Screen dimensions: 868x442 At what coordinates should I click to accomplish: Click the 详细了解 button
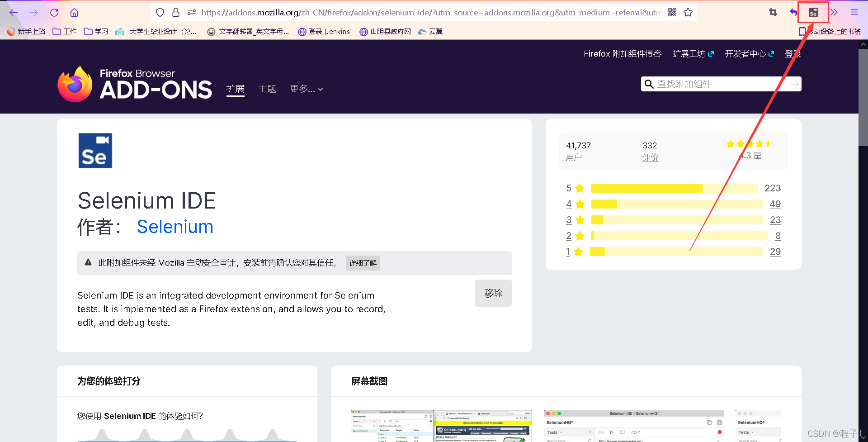363,263
